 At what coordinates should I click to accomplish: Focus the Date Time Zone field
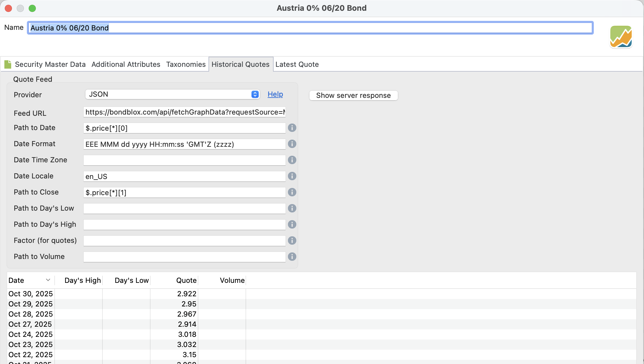(184, 160)
